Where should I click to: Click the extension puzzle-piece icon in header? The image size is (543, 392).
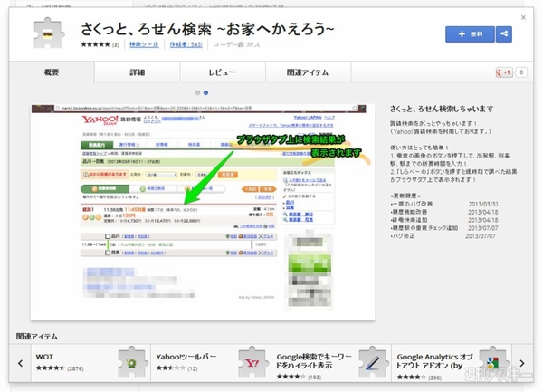49,33
